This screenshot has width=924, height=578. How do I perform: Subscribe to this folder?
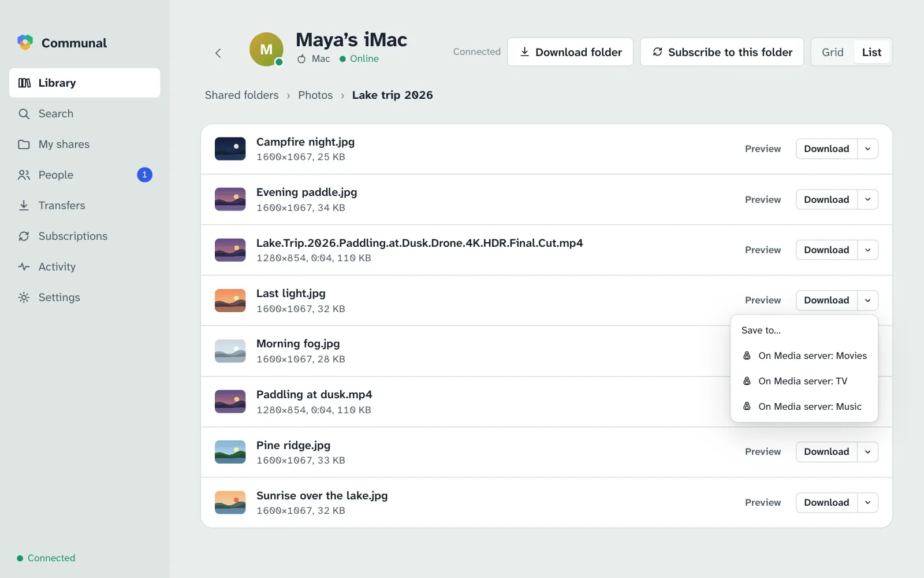coord(722,52)
